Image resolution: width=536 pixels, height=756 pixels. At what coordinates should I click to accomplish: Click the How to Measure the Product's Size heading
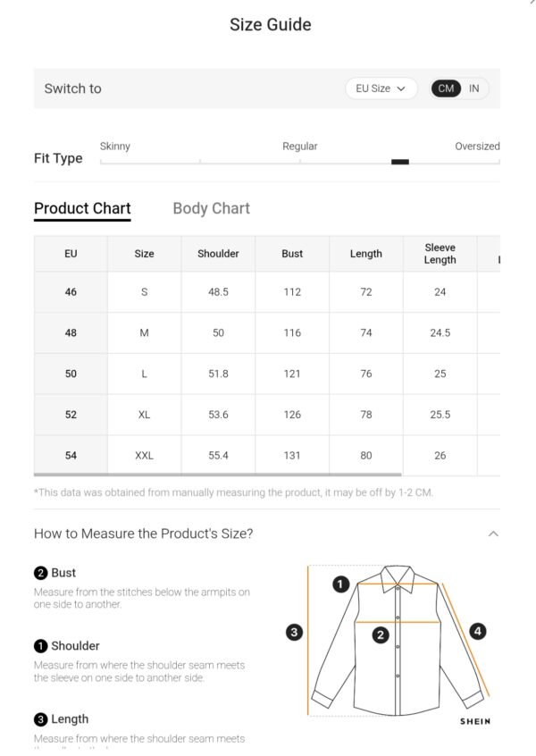tap(143, 533)
